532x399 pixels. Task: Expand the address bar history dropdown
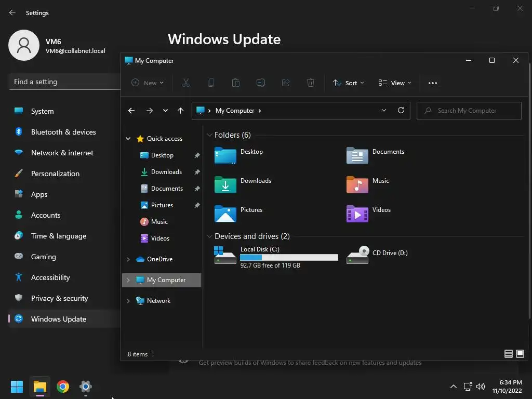tap(384, 110)
